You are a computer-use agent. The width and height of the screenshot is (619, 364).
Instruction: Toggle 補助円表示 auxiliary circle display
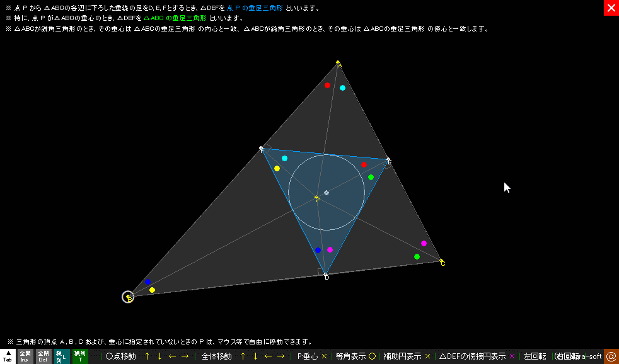(x=407, y=356)
